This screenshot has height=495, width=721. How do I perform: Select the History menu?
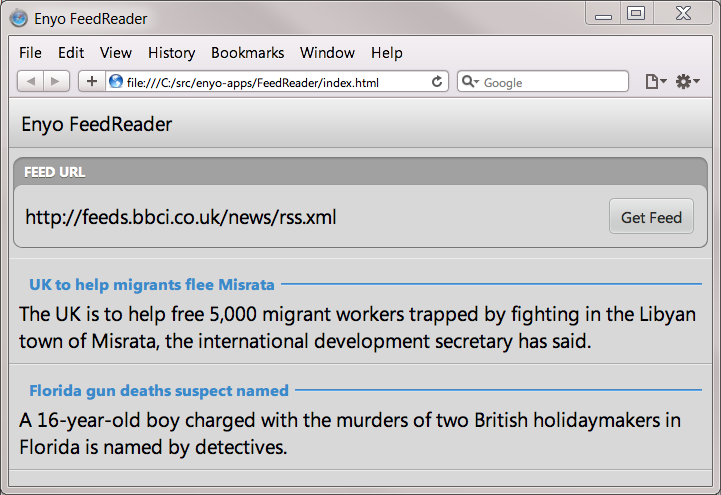click(x=171, y=53)
